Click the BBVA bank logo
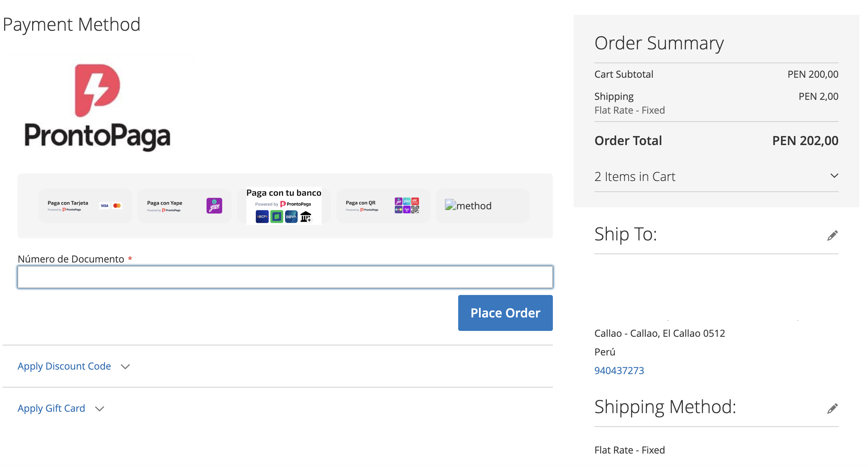The height and width of the screenshot is (467, 868). pos(291,217)
